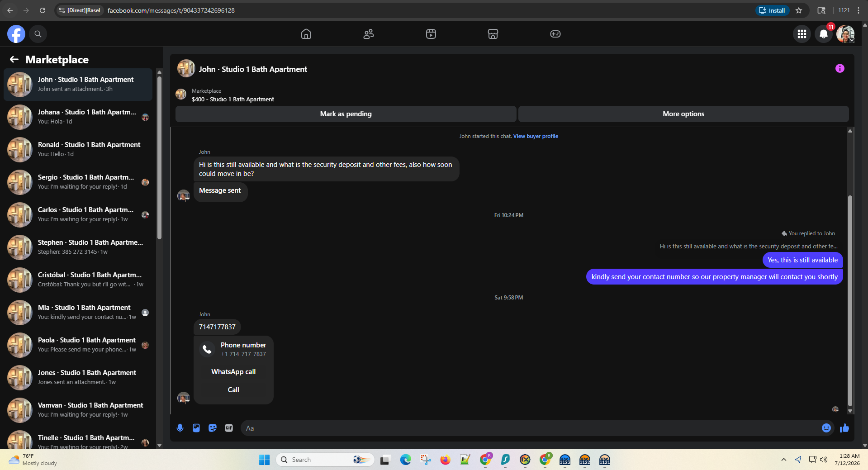Select the John Studio 1 Bath chat row
The image size is (868, 470).
coord(78,85)
